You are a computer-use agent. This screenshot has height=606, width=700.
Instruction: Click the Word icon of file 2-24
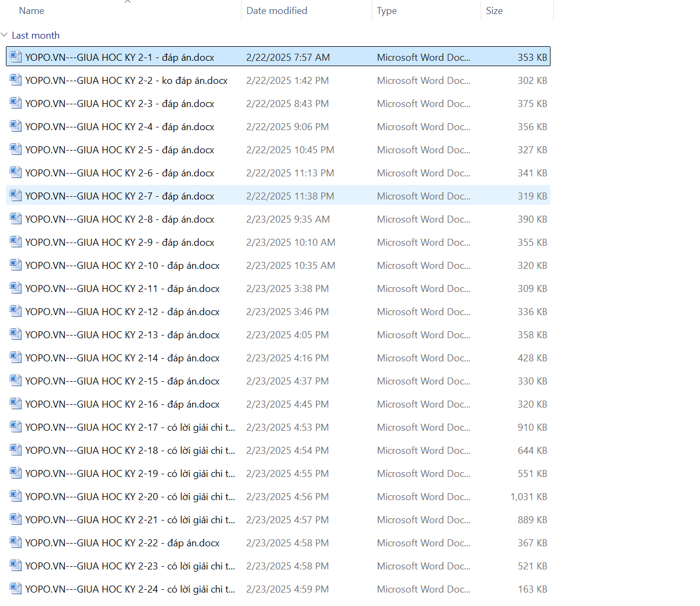(16, 589)
